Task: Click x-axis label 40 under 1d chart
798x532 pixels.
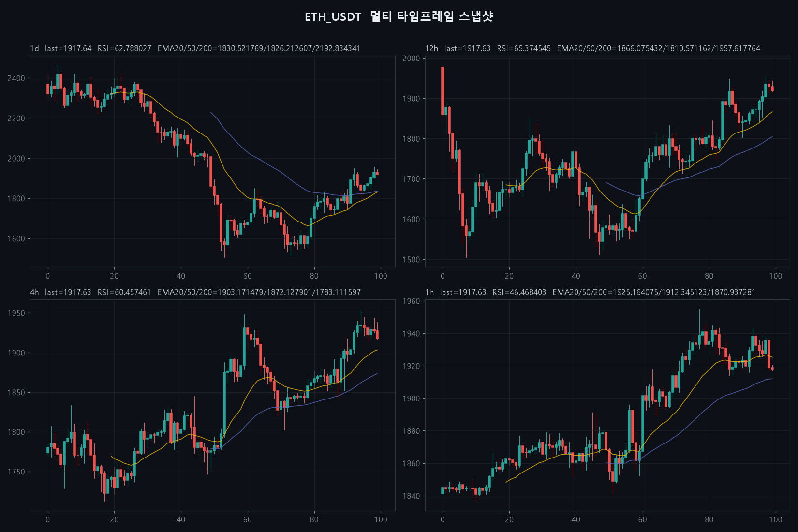Action: 181,276
